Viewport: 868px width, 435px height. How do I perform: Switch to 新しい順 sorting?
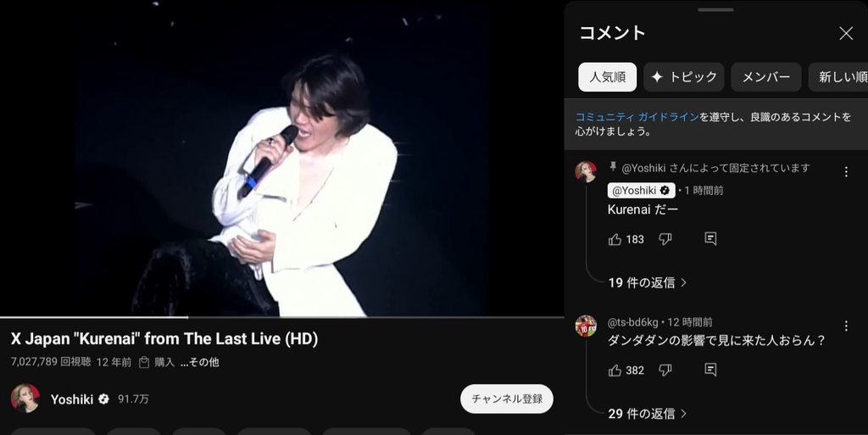838,77
